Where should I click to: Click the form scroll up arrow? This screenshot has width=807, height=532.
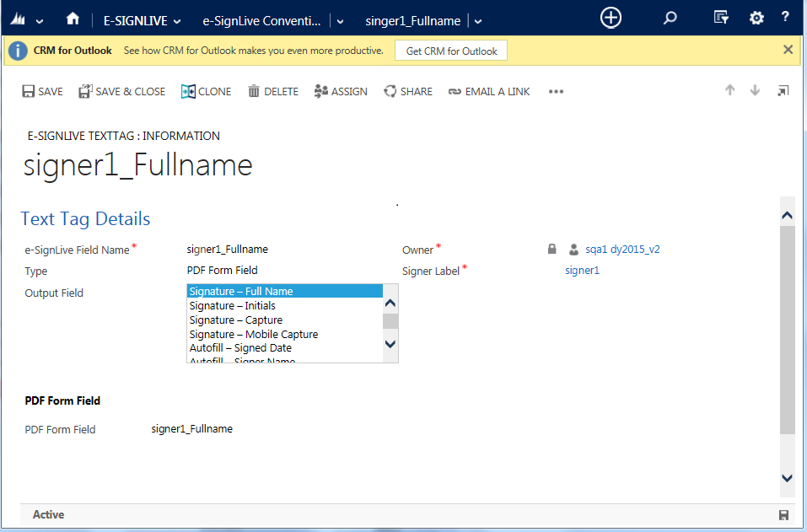pyautogui.click(x=787, y=215)
